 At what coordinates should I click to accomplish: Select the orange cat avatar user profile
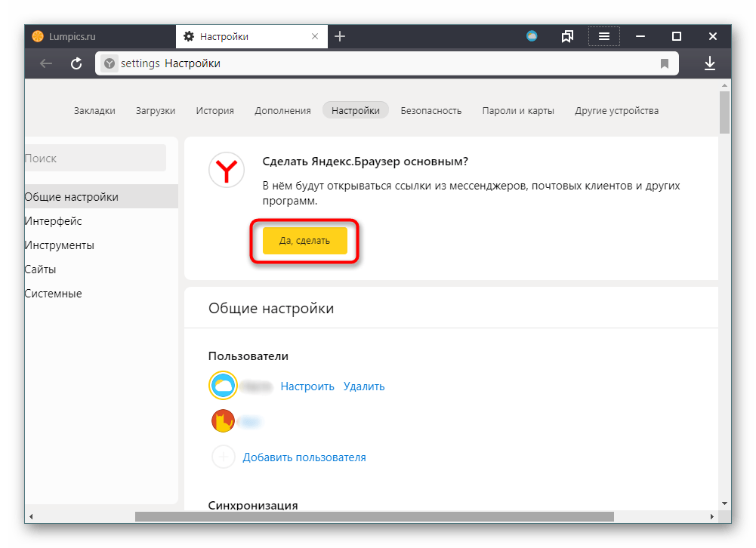coord(224,420)
